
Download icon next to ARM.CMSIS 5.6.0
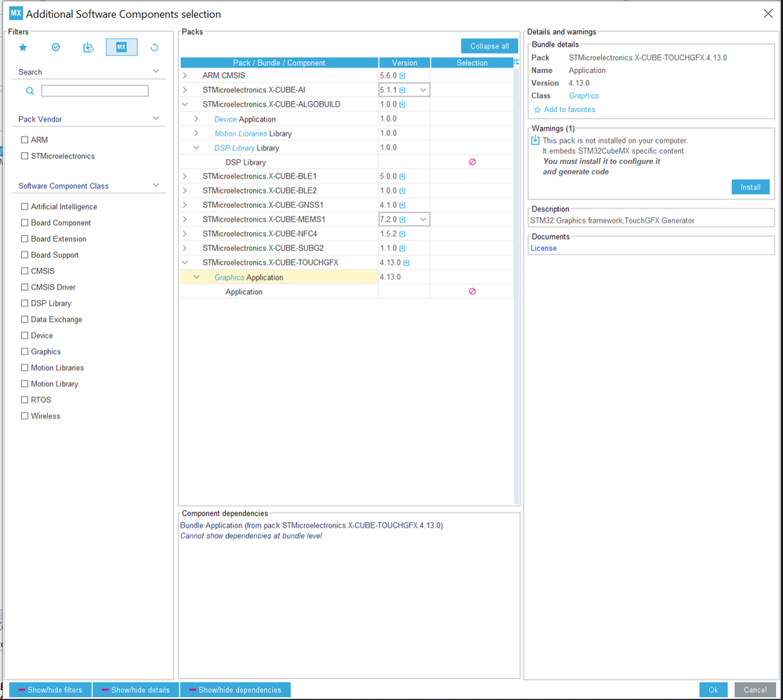403,76
